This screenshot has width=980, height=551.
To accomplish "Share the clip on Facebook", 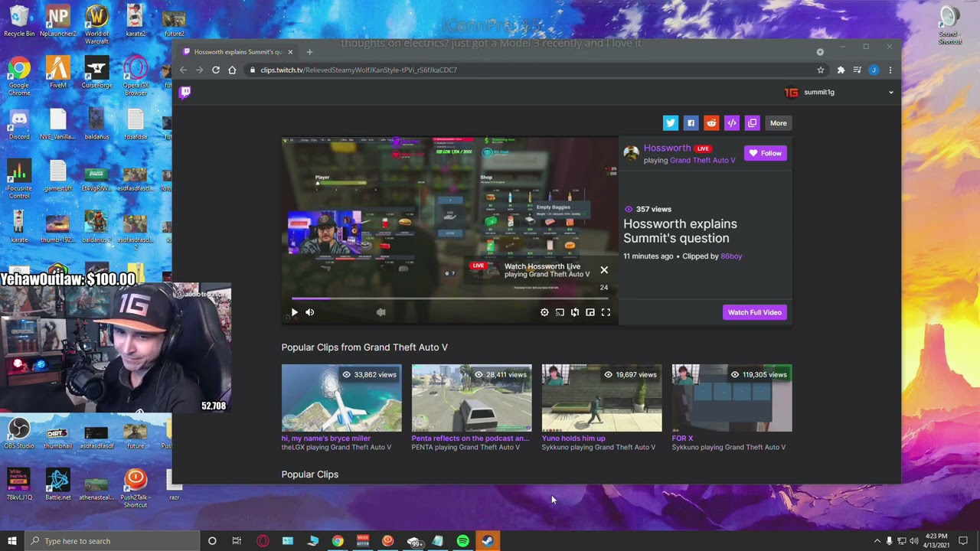I will point(691,123).
